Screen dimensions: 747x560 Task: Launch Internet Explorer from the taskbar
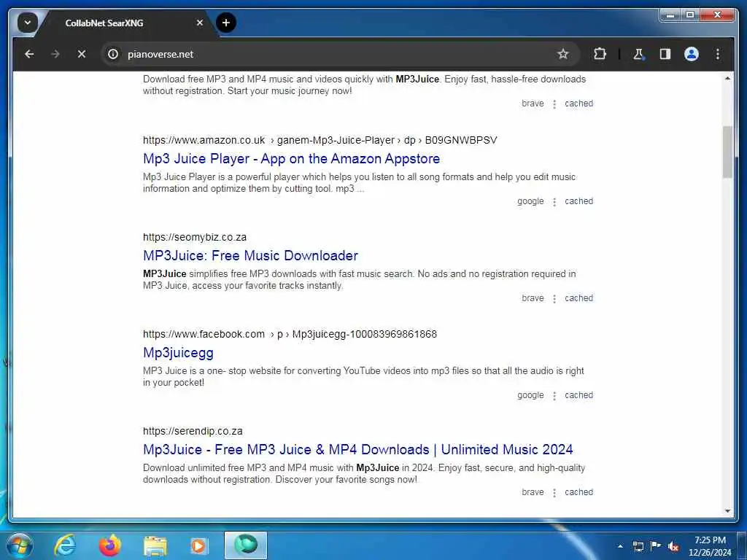click(x=65, y=545)
